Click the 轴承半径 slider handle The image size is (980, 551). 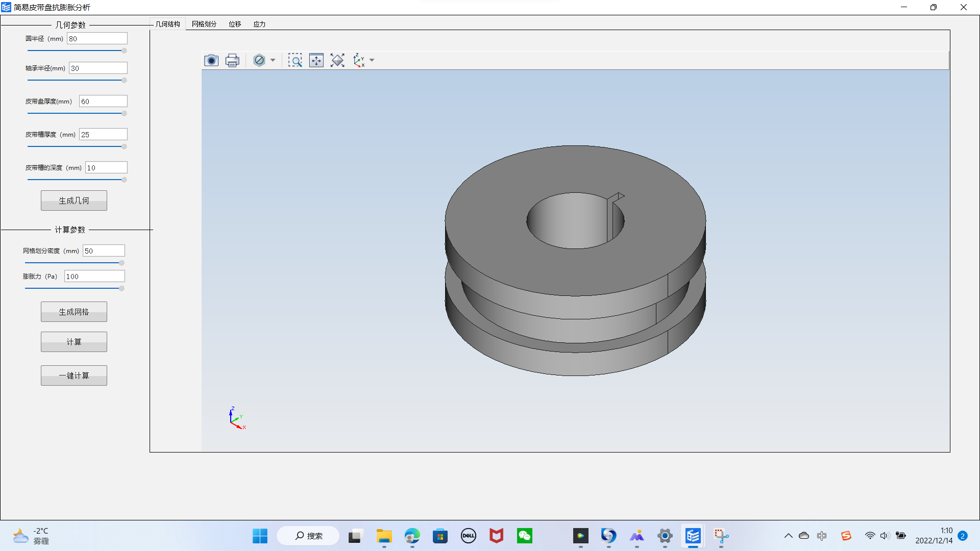pyautogui.click(x=124, y=80)
